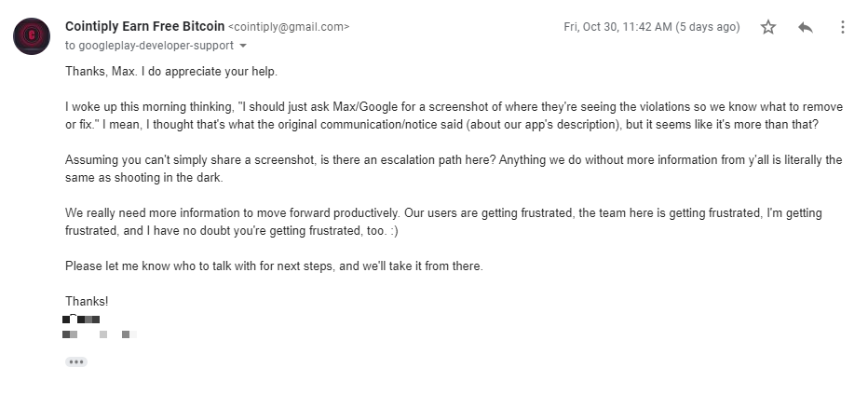Click the Fri, Oct 30, 11:42 AM timestamp
868x395 pixels.
click(x=617, y=27)
